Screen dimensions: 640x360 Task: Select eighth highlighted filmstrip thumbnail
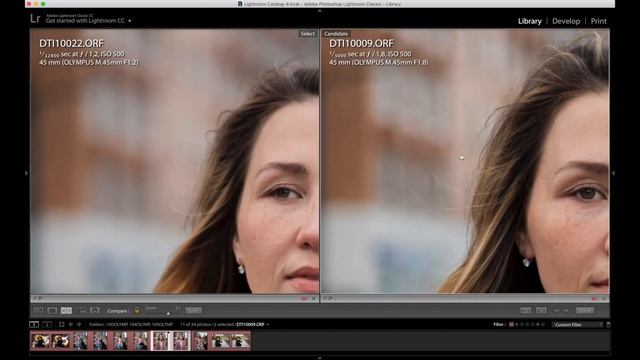point(181,341)
